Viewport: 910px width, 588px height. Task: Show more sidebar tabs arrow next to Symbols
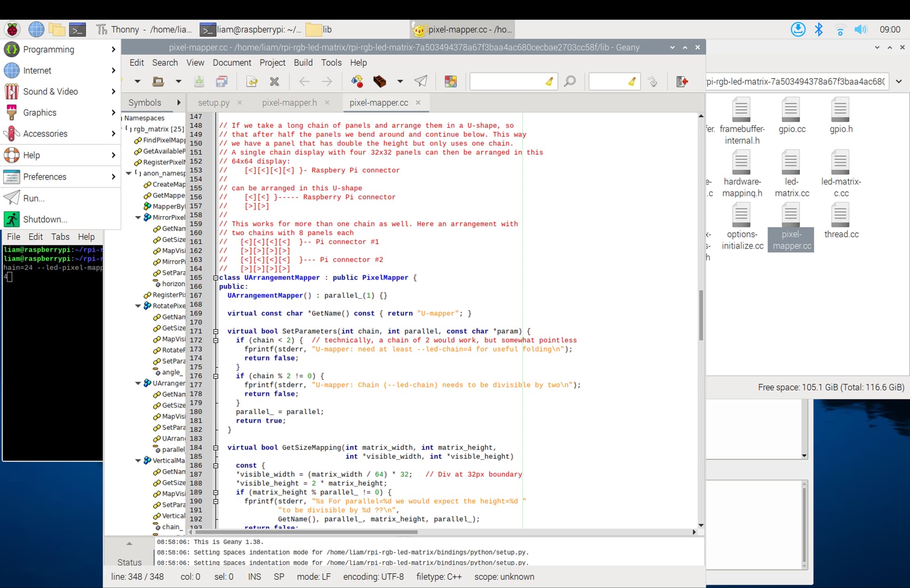coord(179,102)
